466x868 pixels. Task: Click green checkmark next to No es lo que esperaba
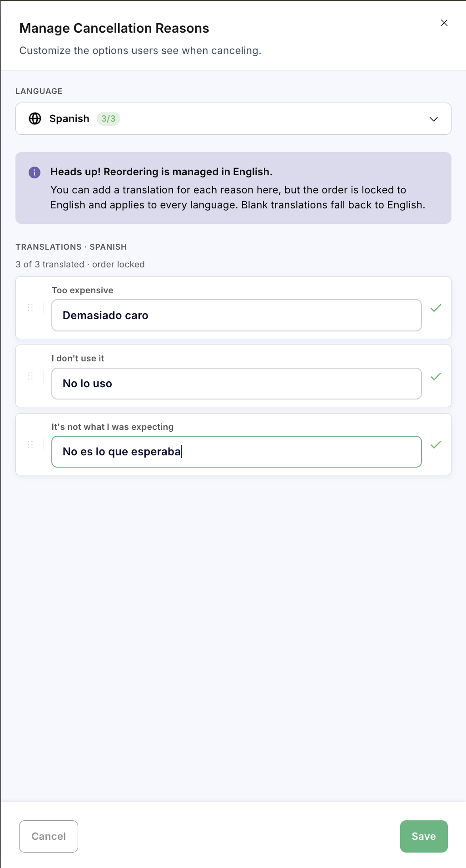pos(436,444)
